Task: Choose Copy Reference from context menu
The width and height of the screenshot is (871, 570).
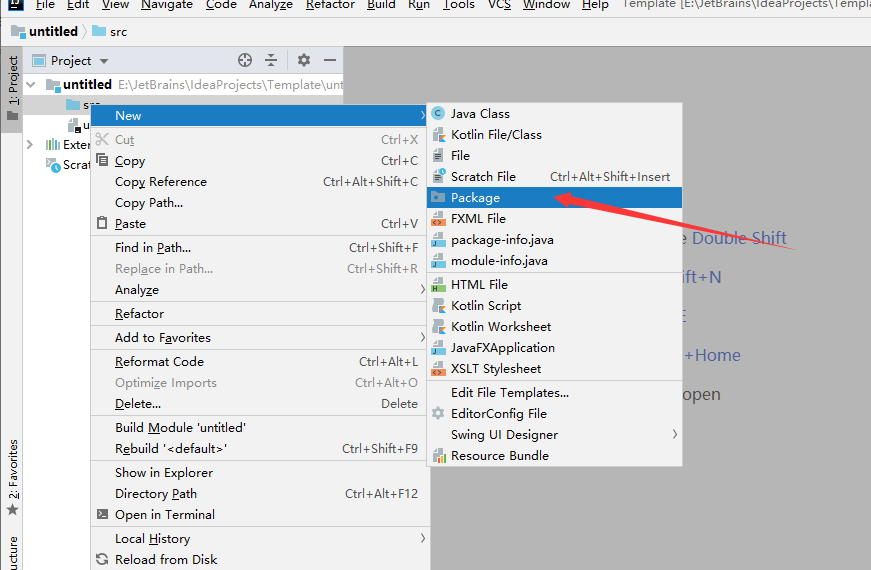Action: pos(261,182)
